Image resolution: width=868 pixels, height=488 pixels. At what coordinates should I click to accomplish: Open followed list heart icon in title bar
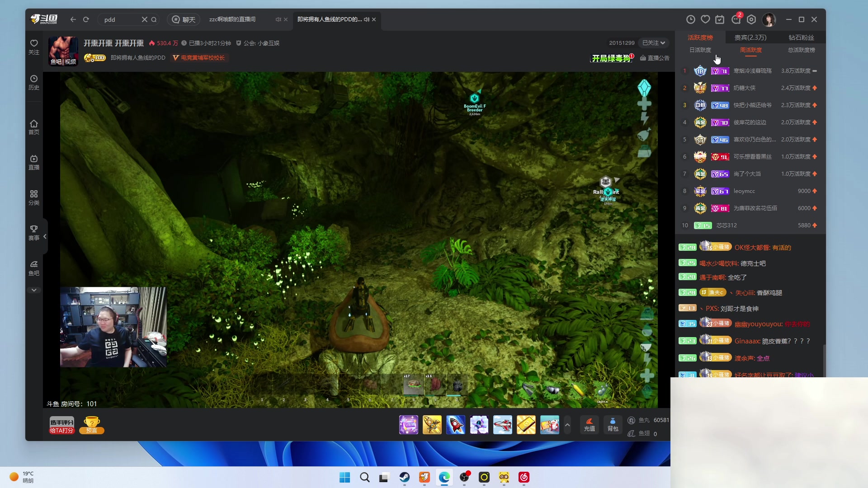[705, 19]
